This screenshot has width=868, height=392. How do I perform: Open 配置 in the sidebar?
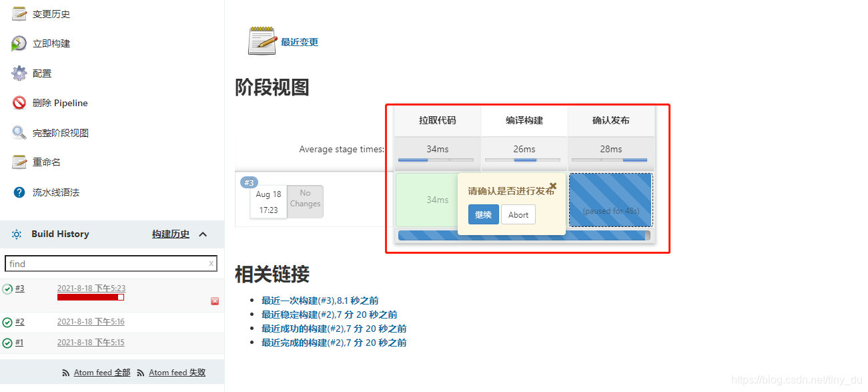(x=42, y=73)
